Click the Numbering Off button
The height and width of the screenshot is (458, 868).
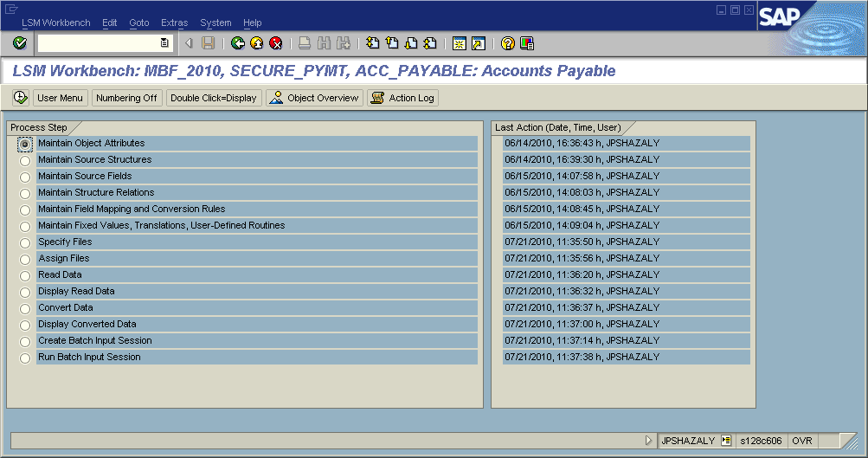(x=126, y=98)
